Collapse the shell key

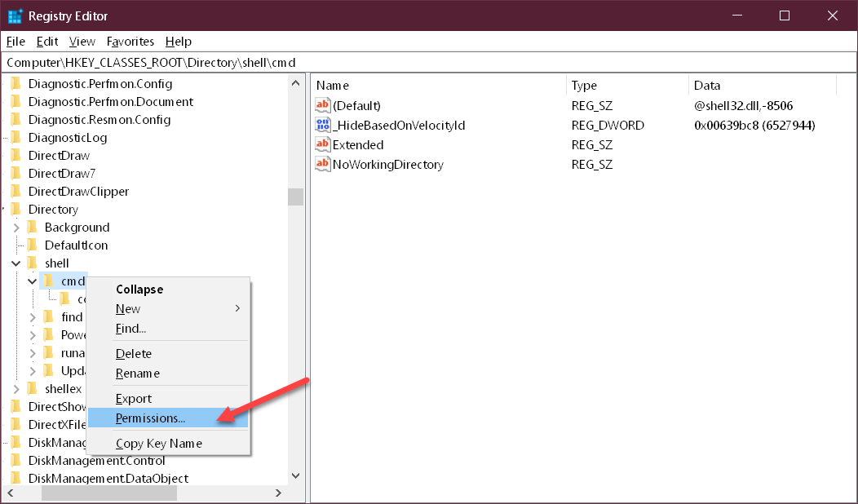point(16,263)
